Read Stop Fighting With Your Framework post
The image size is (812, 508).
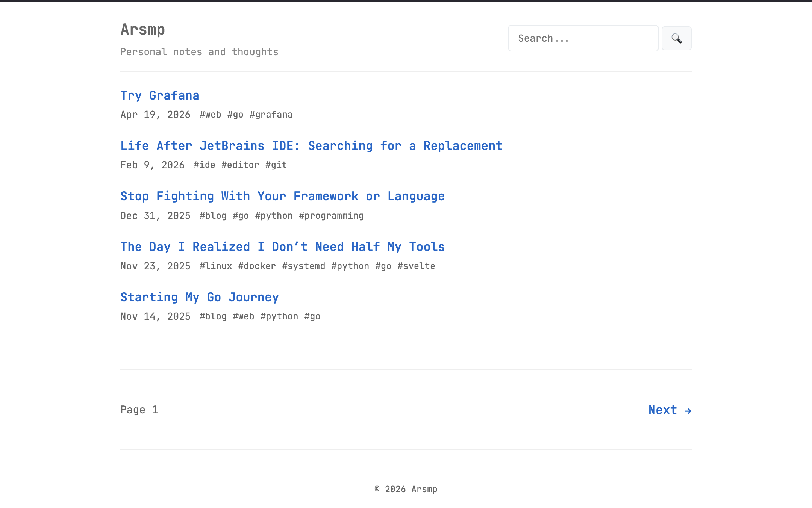[282, 196]
